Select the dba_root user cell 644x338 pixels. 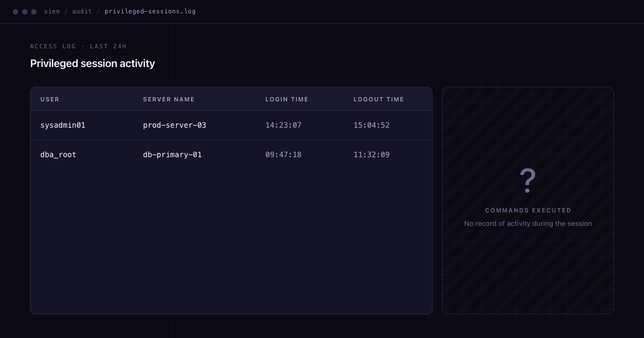point(58,155)
